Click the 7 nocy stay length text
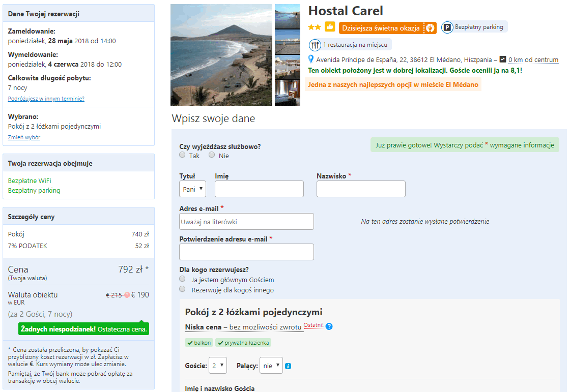 (x=17, y=87)
